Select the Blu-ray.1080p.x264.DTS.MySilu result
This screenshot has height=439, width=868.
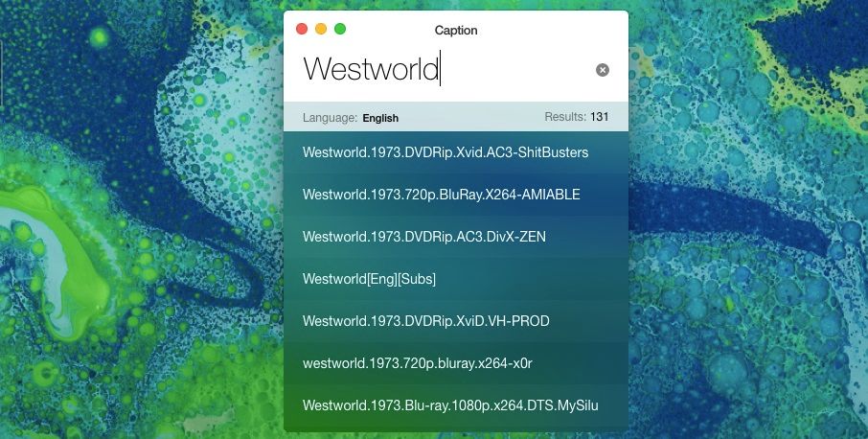coord(450,405)
